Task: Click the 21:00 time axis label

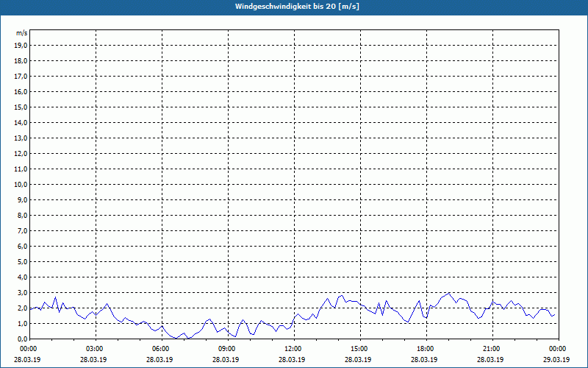Action: 492,349
